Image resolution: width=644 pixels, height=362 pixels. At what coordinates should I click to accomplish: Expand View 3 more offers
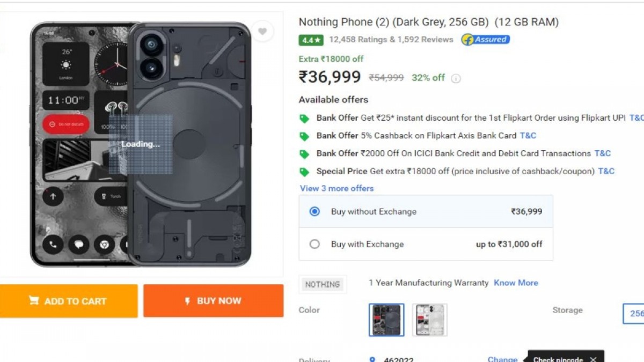click(336, 188)
